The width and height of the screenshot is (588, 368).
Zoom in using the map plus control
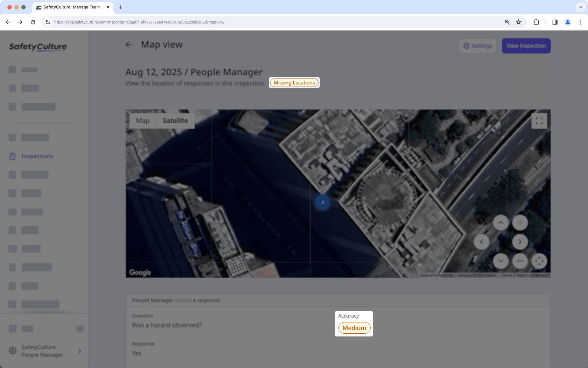520,222
